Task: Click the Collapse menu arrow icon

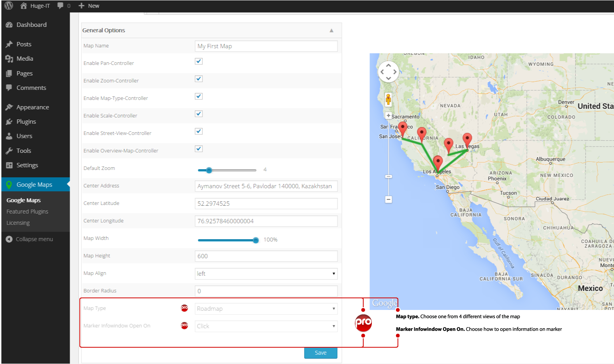Action: 9,239
